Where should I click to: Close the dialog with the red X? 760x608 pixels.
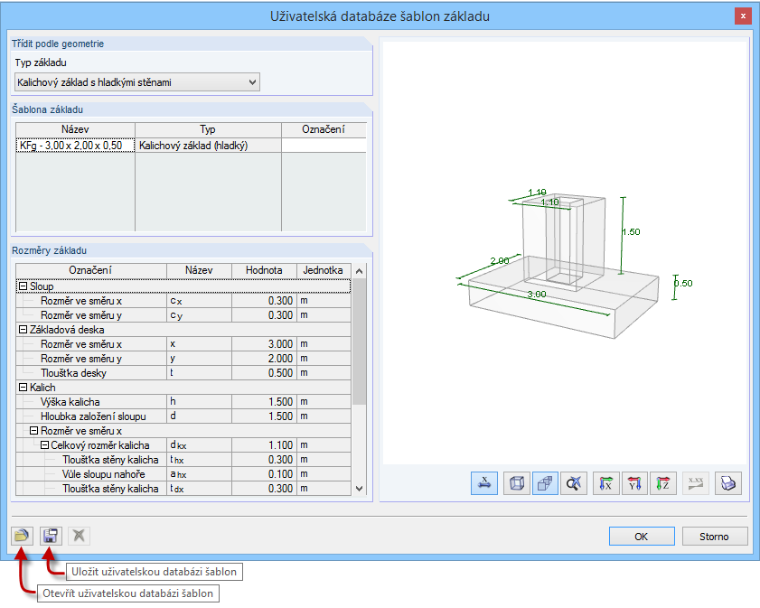click(743, 16)
